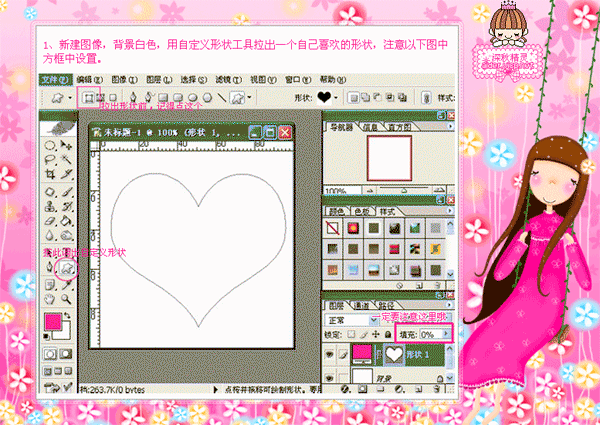Toggle the style link icon in options bar
This screenshot has width=600, height=425.
[426, 98]
